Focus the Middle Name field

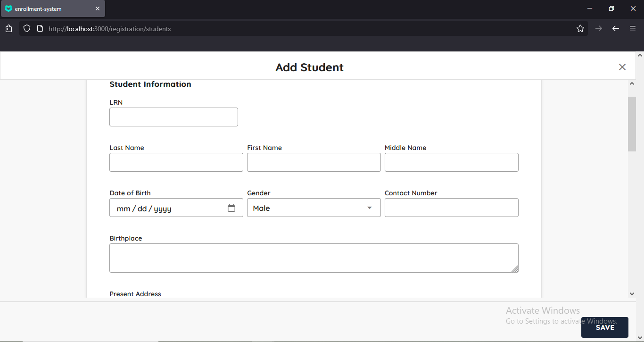[x=452, y=162]
